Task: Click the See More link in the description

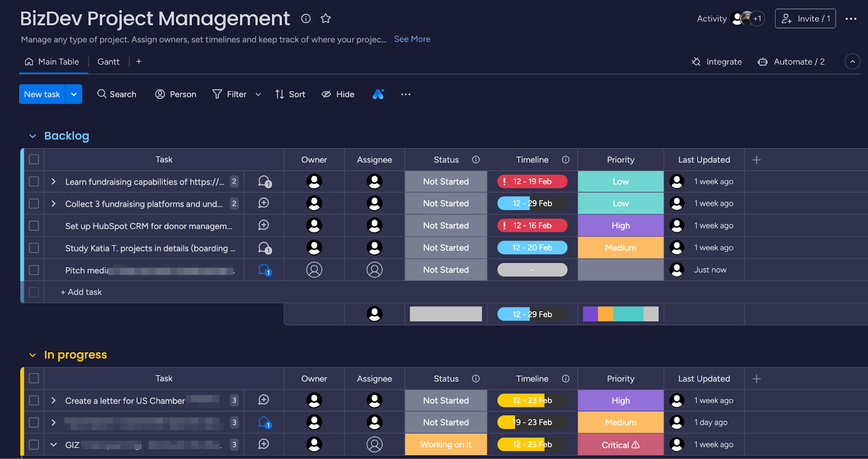Action: [x=412, y=39]
